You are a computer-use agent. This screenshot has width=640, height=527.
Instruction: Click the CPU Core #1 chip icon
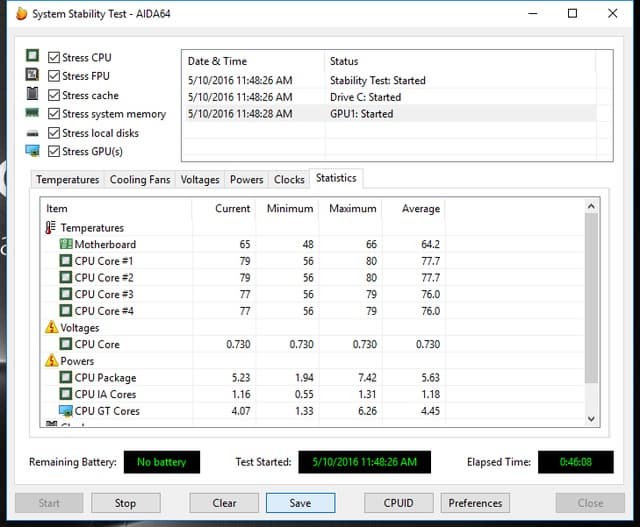tap(66, 261)
